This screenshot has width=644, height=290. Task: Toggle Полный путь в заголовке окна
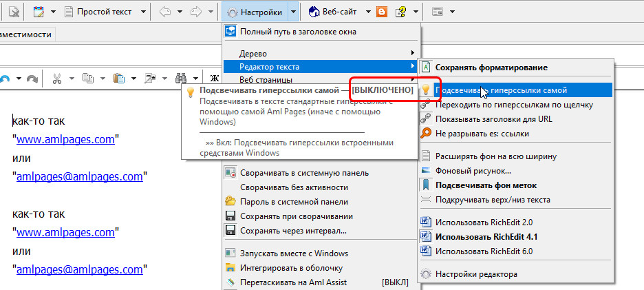coord(321,32)
